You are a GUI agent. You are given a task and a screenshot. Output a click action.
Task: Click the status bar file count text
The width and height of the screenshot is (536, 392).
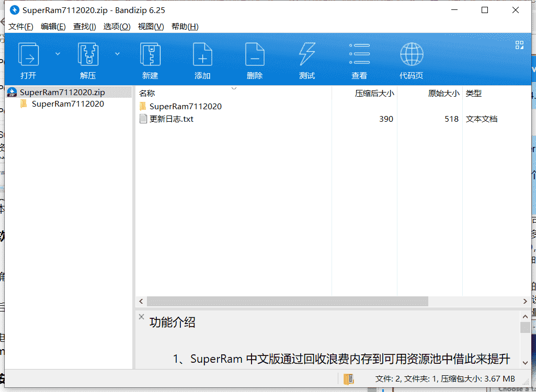(445, 378)
